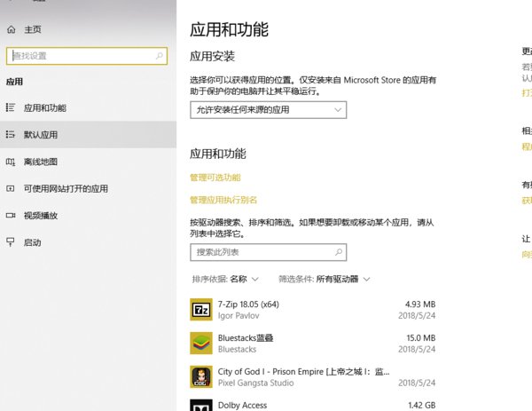Click the 离线地图 map icon
Screen dimensions: 532x411
[x=11, y=162]
